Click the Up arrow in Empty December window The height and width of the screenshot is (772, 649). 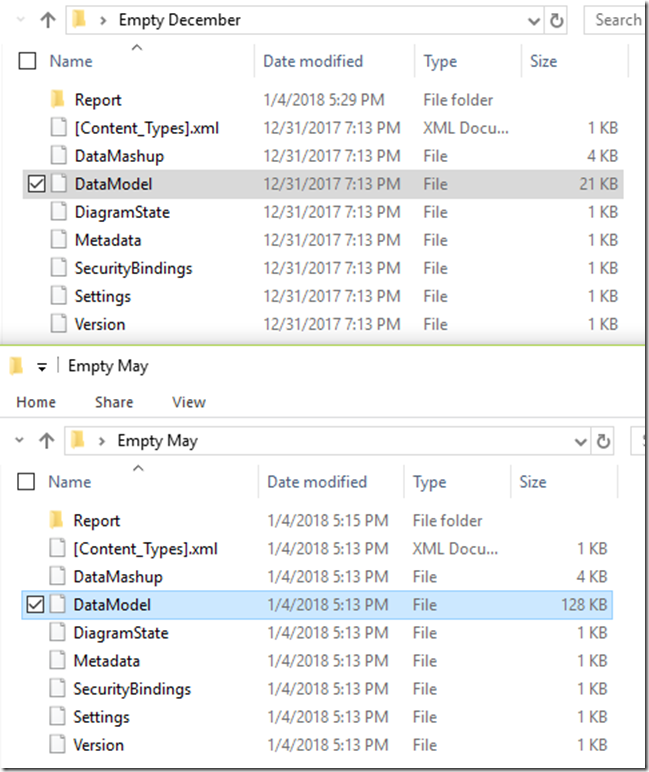[x=47, y=20]
